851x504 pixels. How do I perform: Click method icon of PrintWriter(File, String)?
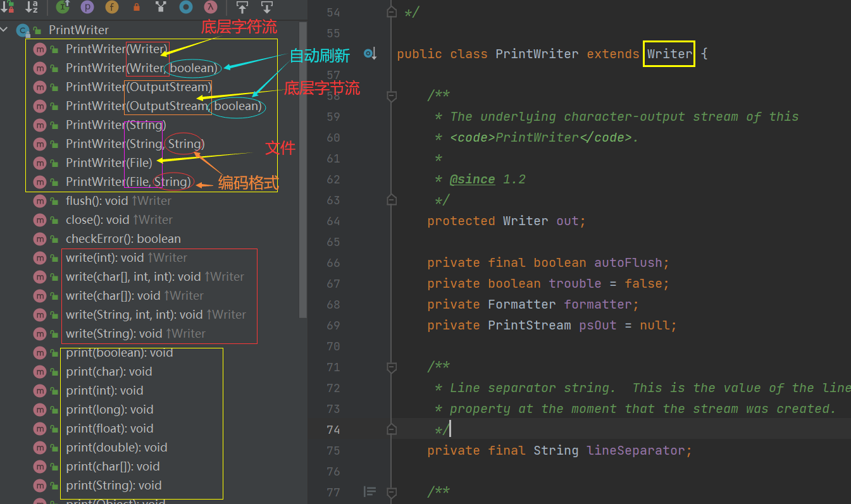point(40,181)
